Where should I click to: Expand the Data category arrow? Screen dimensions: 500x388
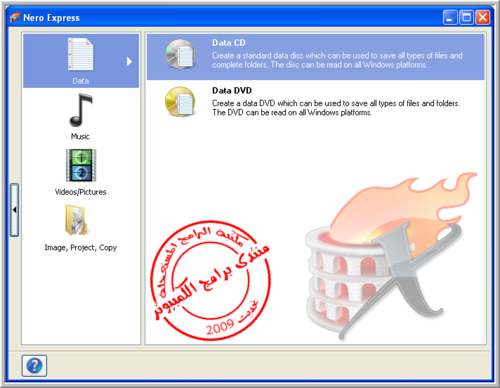(129, 61)
